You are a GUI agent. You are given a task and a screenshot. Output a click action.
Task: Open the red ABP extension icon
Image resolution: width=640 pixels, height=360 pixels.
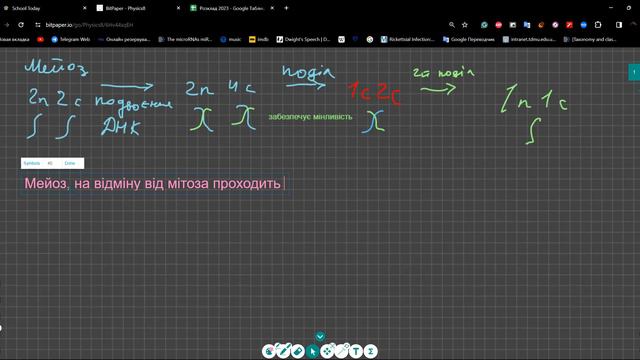pos(498,25)
